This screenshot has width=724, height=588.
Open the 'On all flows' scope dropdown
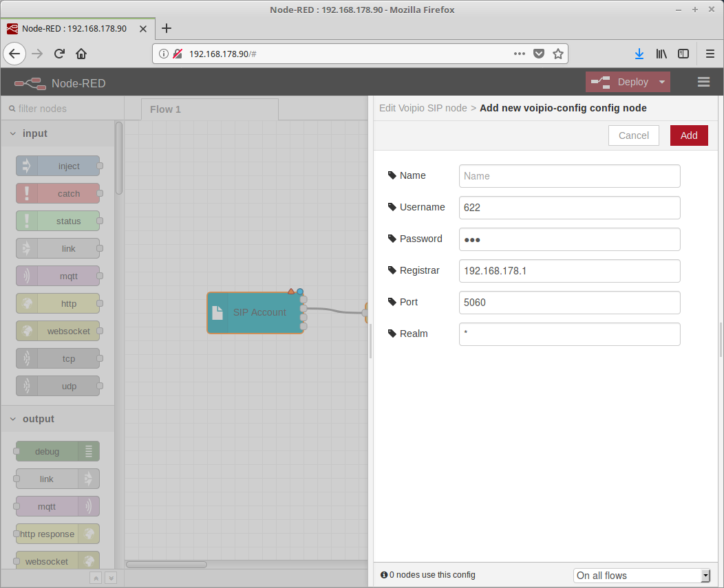[x=641, y=576]
